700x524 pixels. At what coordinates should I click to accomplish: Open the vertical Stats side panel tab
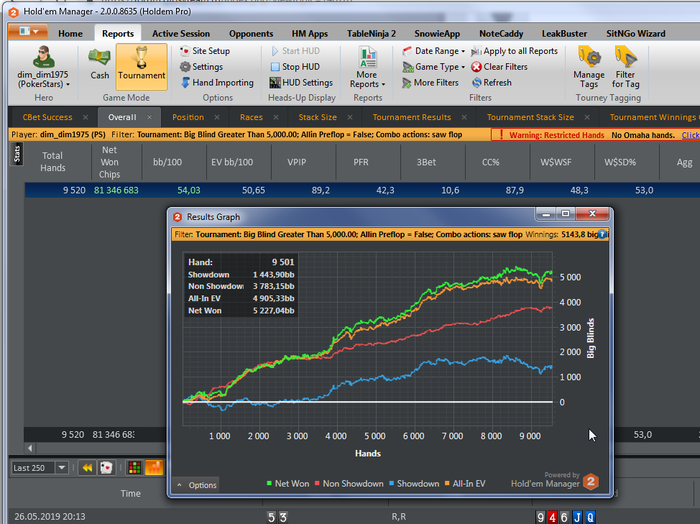[x=17, y=154]
